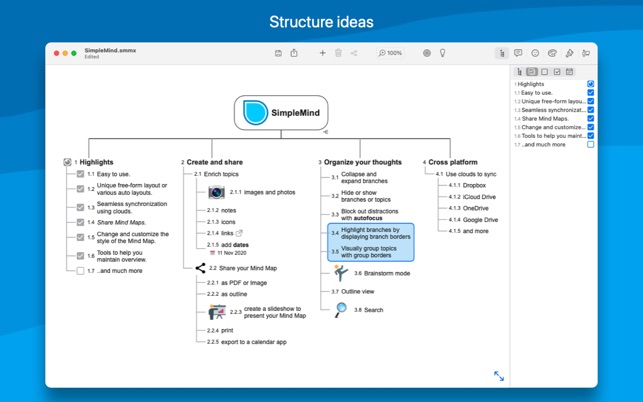Image resolution: width=643 pixels, height=402 pixels.
Task: Click progress icon beside Highlights in mind map
Action: click(x=68, y=162)
